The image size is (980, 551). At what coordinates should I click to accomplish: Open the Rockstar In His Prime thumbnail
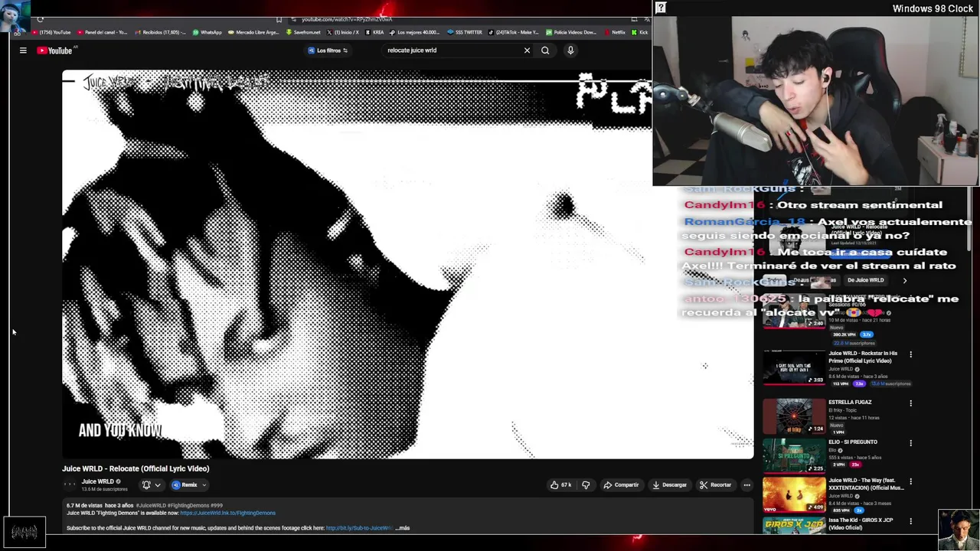tap(794, 367)
